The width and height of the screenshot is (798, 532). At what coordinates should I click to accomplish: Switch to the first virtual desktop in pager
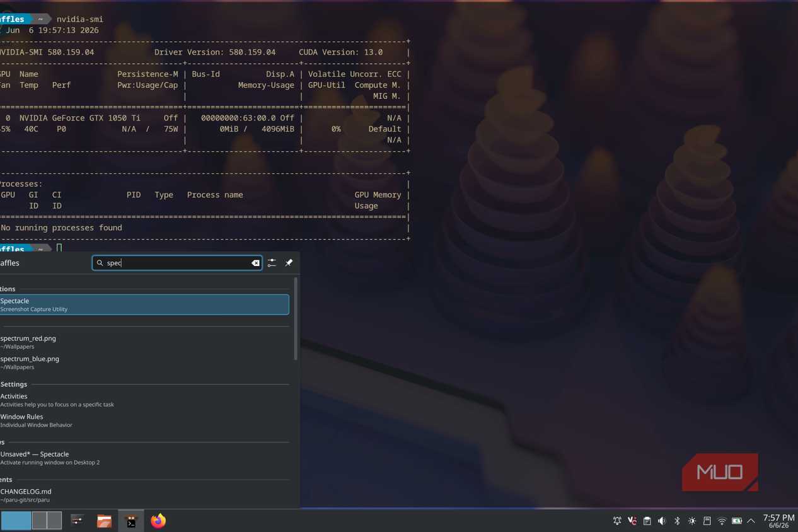point(16,521)
